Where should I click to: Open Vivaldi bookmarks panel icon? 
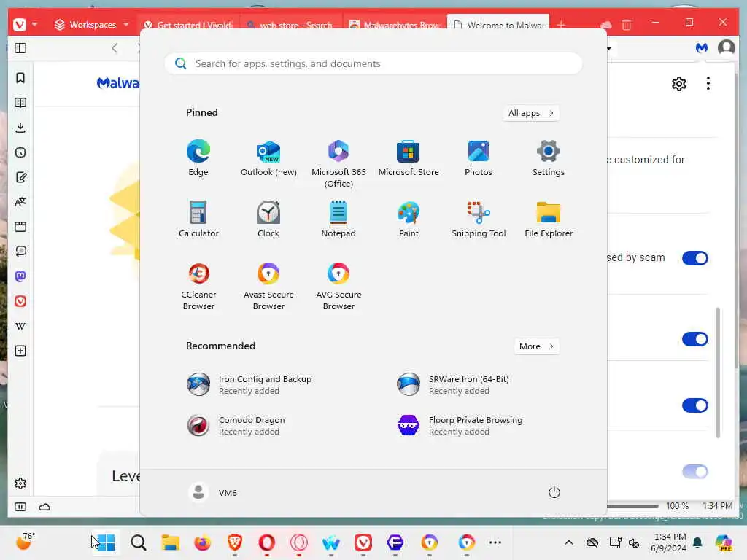click(x=20, y=77)
